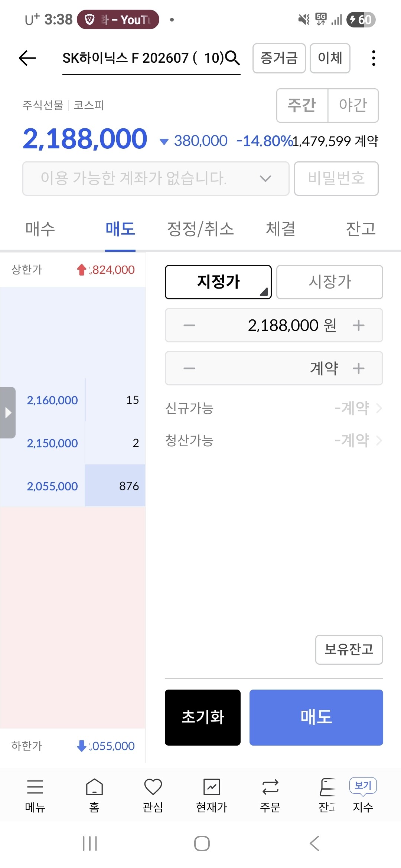This screenshot has height=868, width=401.
Task: Switch to 야간 session
Action: [x=353, y=105]
